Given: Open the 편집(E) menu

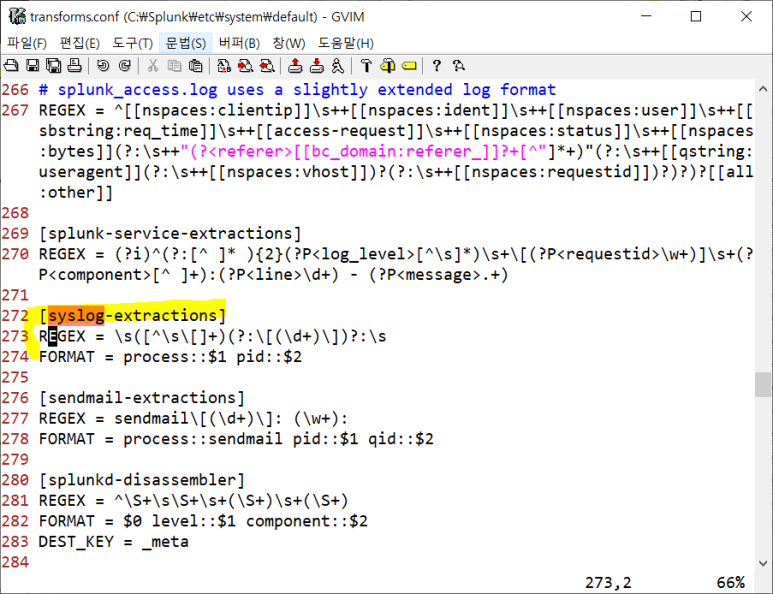Looking at the screenshot, I should [79, 43].
